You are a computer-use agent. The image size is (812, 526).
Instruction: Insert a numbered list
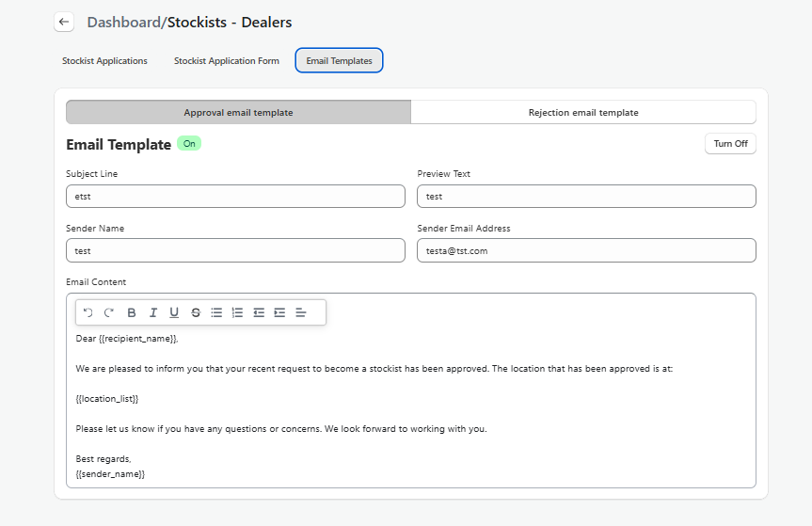237,312
